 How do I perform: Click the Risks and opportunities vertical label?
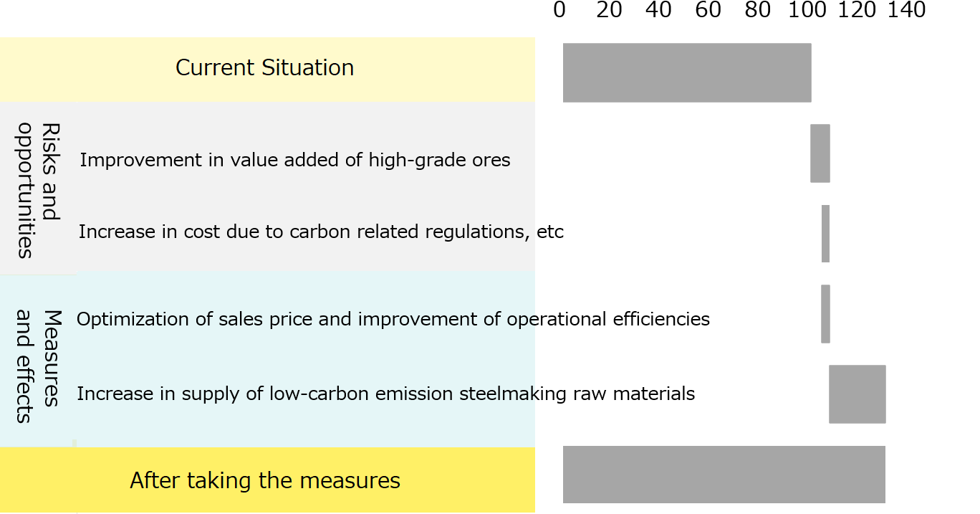(38, 190)
